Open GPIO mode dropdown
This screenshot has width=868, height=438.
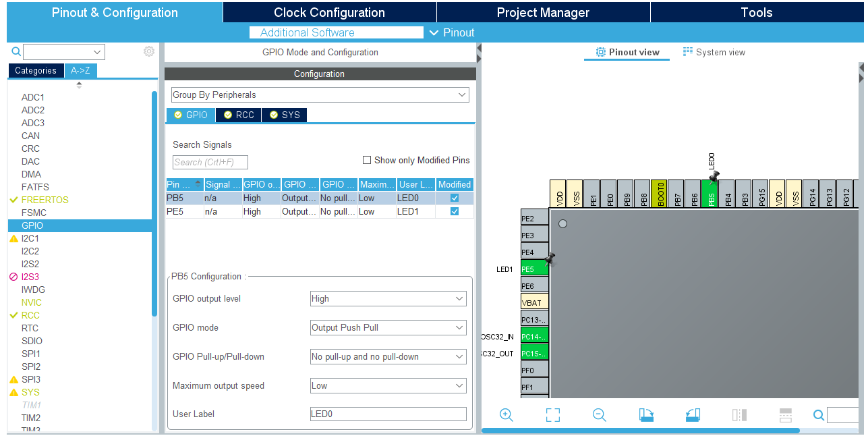point(388,327)
